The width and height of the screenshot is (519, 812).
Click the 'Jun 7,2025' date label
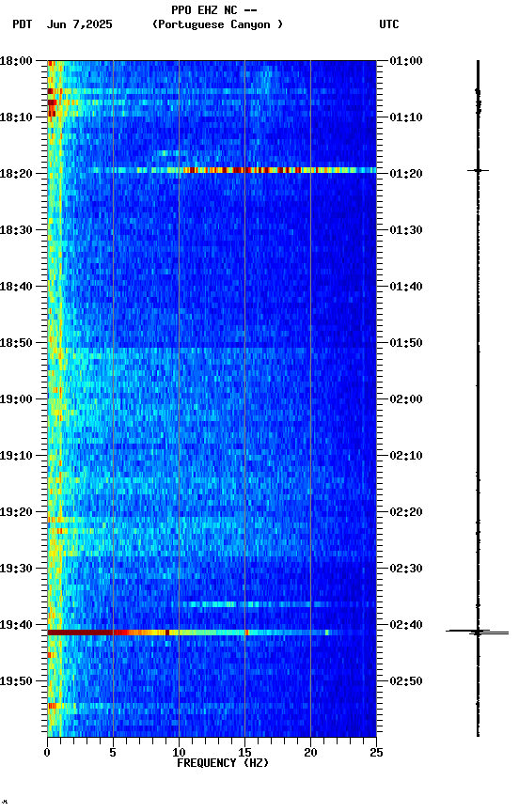pos(79,24)
